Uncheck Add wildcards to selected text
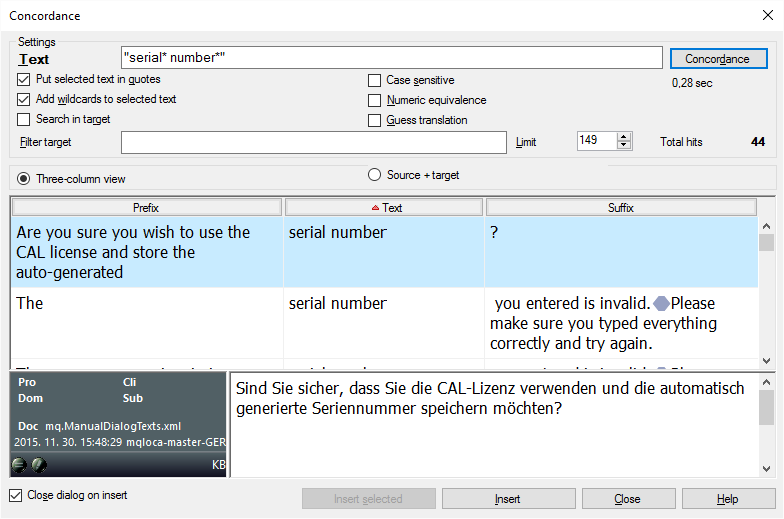The height and width of the screenshot is (519, 784). pos(24,100)
